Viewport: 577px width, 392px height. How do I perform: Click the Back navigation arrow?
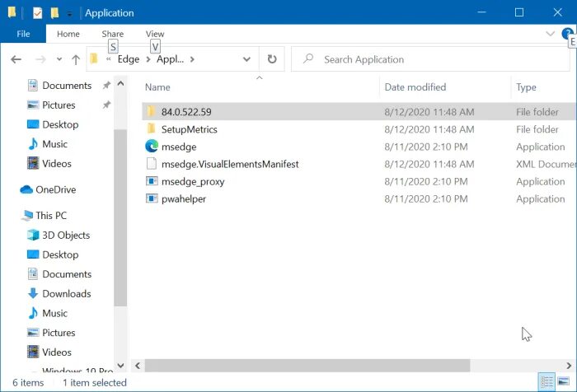(16, 59)
